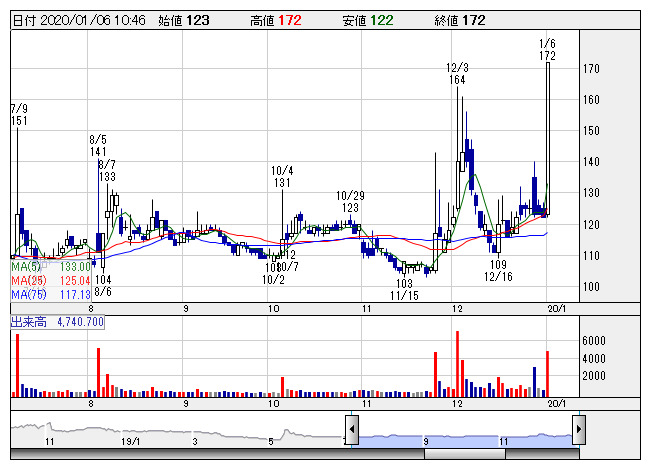This screenshot has height=469, width=652.
Task: Click the 12/3 peak label 164
Action: [457, 79]
